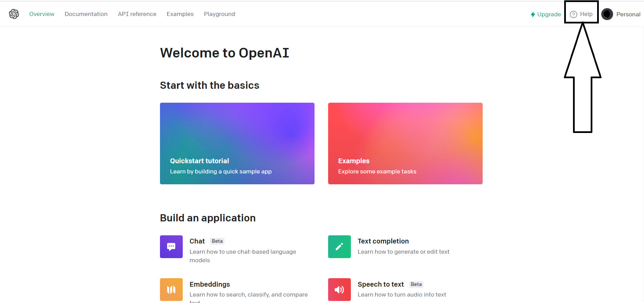The image size is (644, 303).
Task: Select the Overview tab
Action: pyautogui.click(x=42, y=14)
